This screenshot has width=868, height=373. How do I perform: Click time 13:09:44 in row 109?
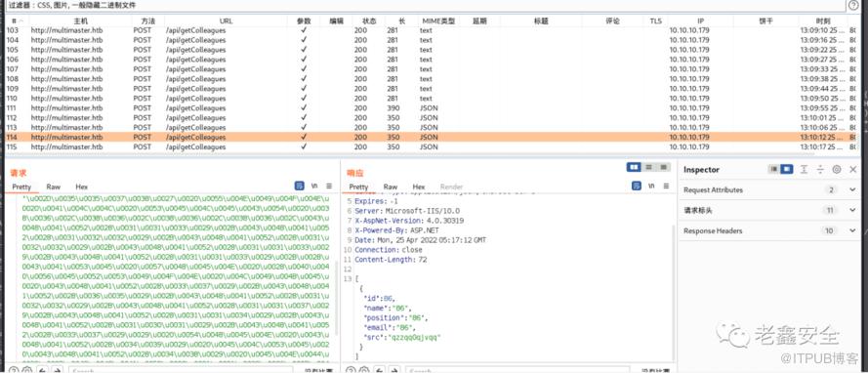coord(822,89)
